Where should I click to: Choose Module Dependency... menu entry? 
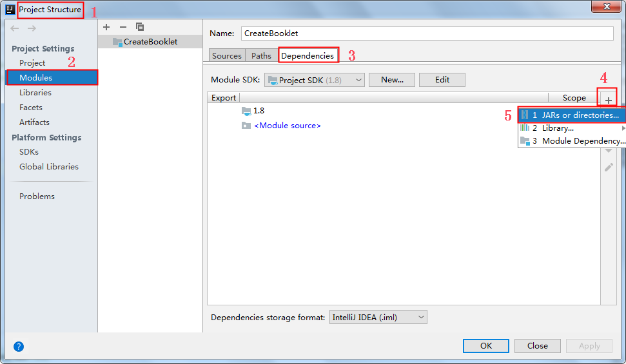[572, 141]
